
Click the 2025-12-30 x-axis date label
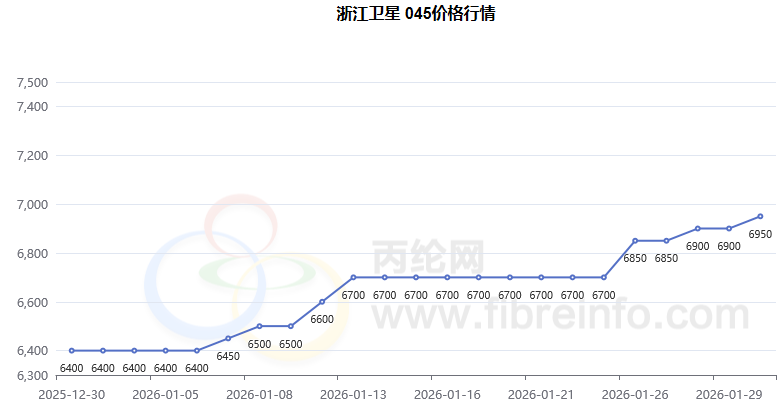tap(72, 395)
